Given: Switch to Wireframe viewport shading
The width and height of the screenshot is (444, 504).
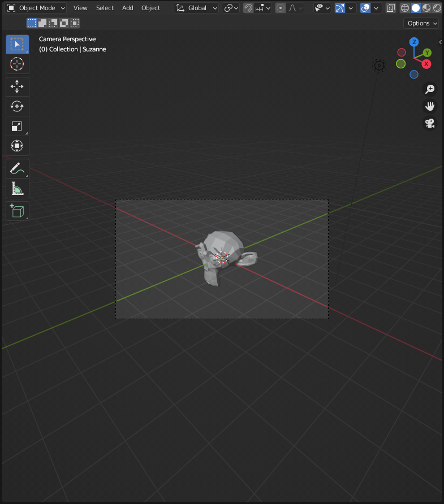Looking at the screenshot, I should click(x=405, y=8).
